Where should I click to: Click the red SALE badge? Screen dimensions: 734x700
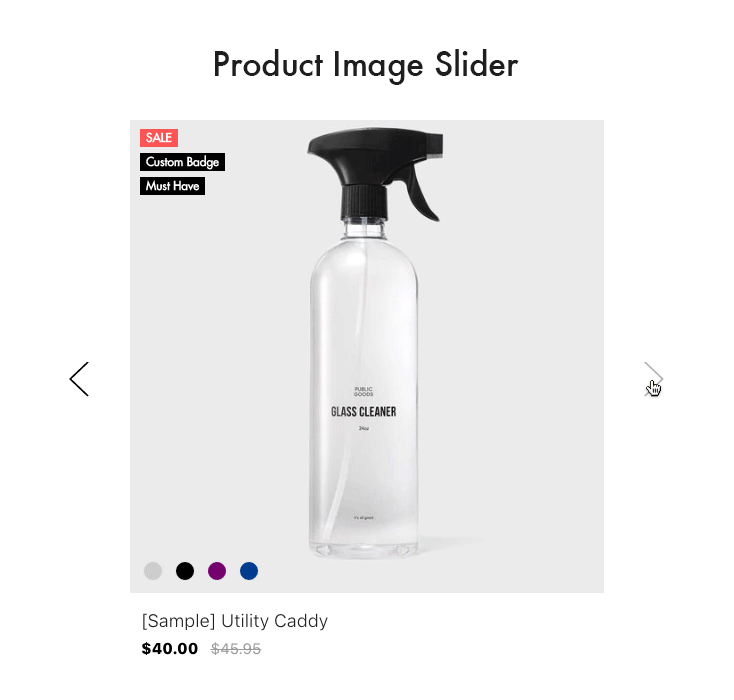tap(159, 138)
